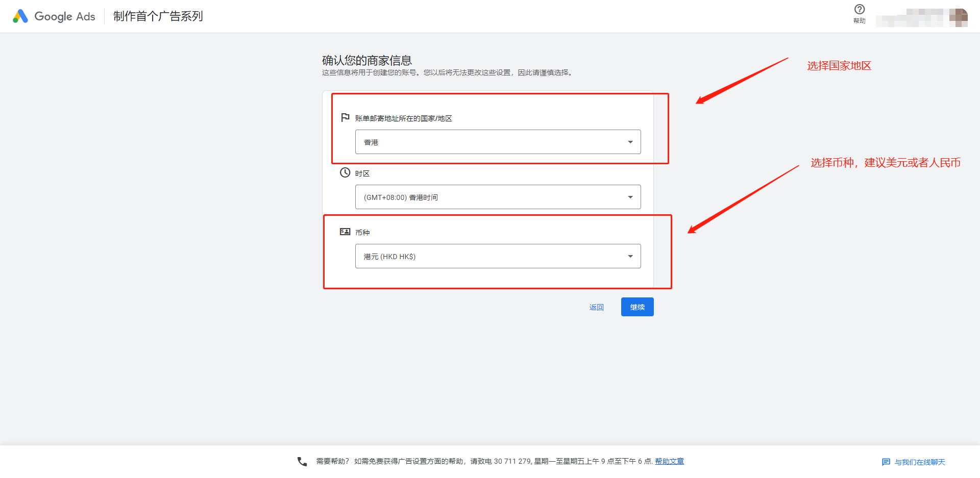
Task: Click the 确认您的商家信息 heading
Action: click(366, 60)
